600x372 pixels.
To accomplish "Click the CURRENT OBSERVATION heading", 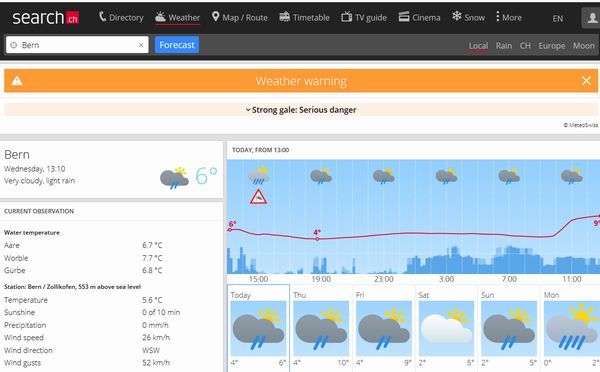I will point(39,211).
